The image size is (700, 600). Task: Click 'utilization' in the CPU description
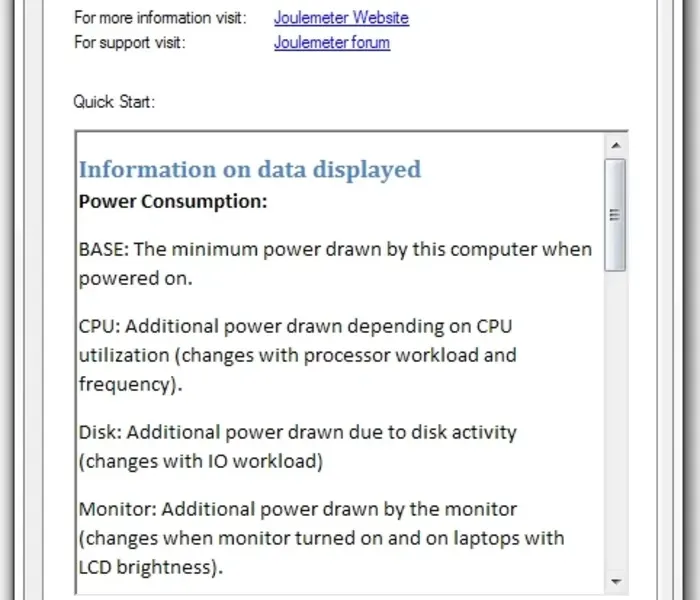point(122,355)
